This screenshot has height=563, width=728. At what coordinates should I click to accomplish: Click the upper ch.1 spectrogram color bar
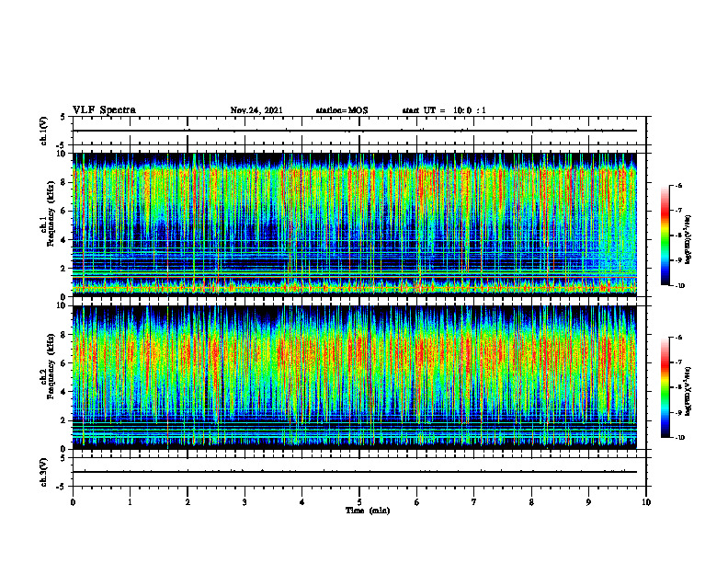pyautogui.click(x=665, y=236)
